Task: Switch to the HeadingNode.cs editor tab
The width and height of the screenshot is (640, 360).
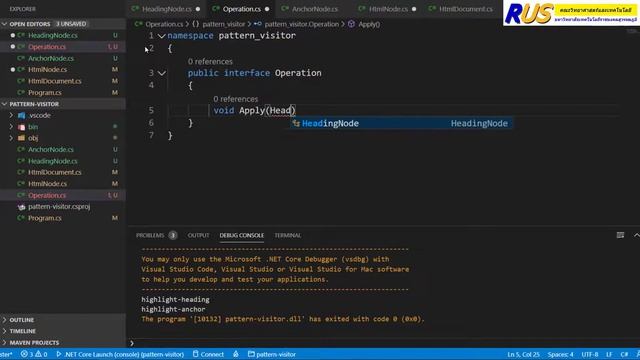Action: [167, 9]
